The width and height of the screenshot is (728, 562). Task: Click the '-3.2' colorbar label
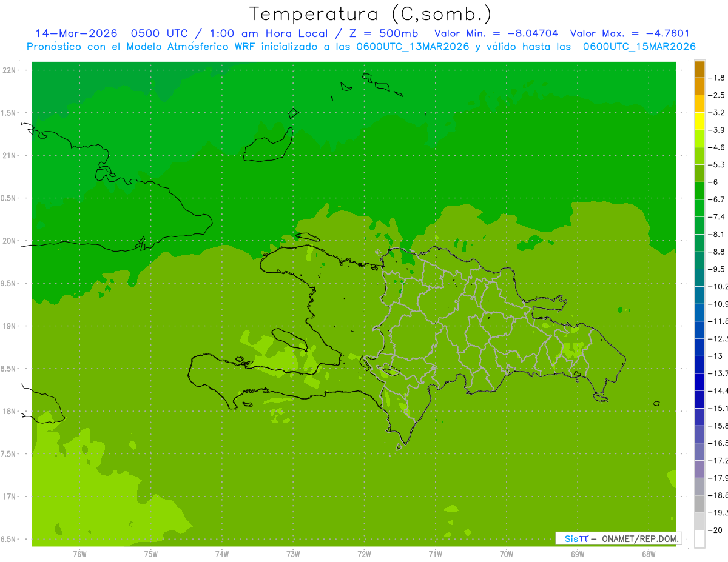tap(717, 113)
